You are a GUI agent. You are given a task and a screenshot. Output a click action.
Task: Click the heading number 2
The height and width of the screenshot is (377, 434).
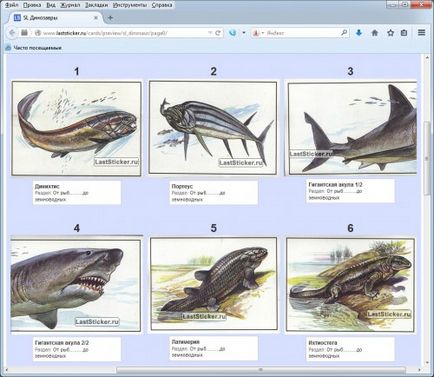coord(213,71)
